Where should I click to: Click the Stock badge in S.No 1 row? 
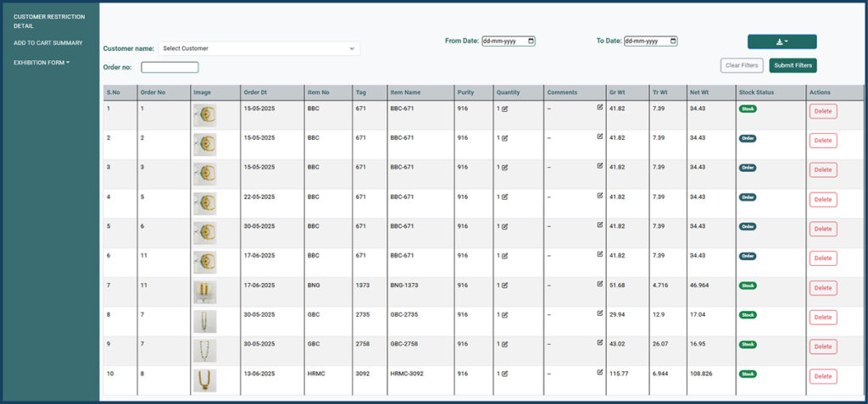[x=748, y=109]
